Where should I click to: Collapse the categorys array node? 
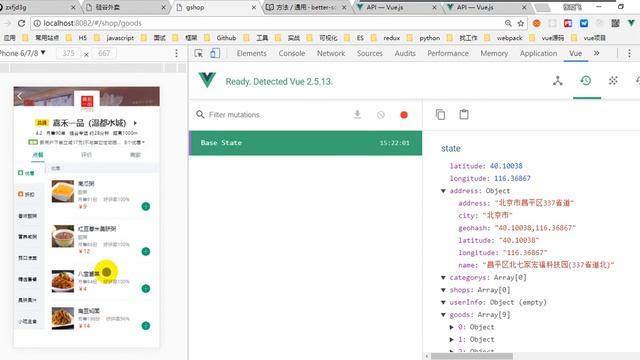[x=443, y=278]
